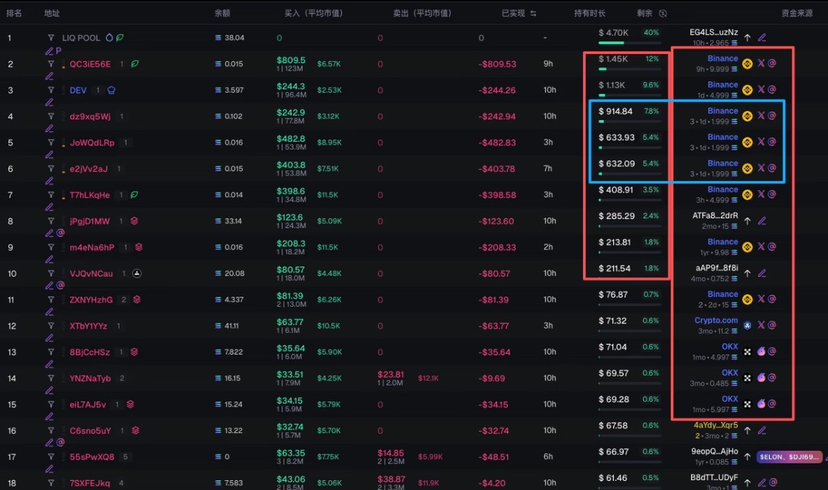828x490 pixels.
Task: Open the DEV address link
Action: click(78, 90)
